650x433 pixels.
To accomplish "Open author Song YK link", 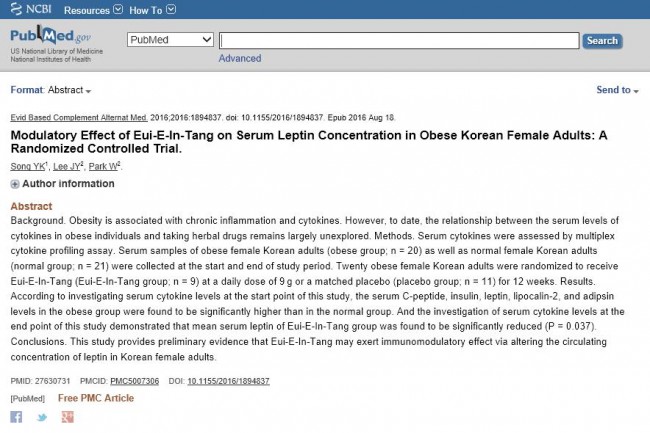I will coord(28,167).
